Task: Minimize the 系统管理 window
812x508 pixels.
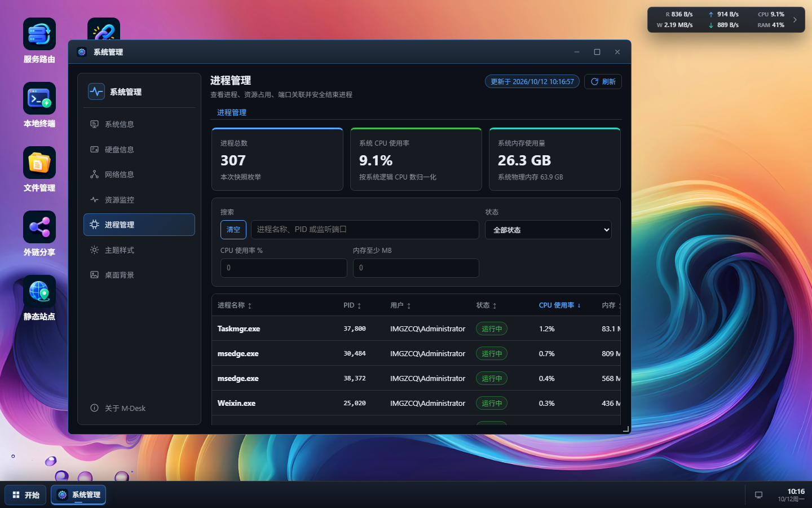Action: tap(577, 52)
